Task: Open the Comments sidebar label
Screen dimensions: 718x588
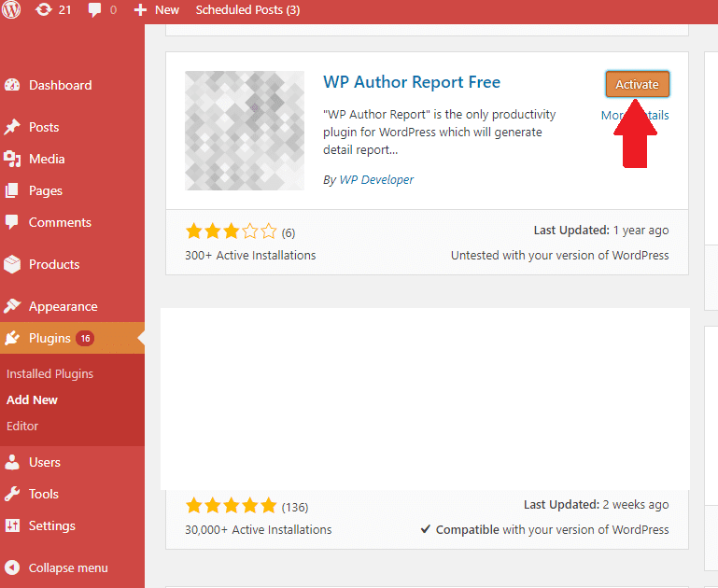Action: click(x=60, y=222)
